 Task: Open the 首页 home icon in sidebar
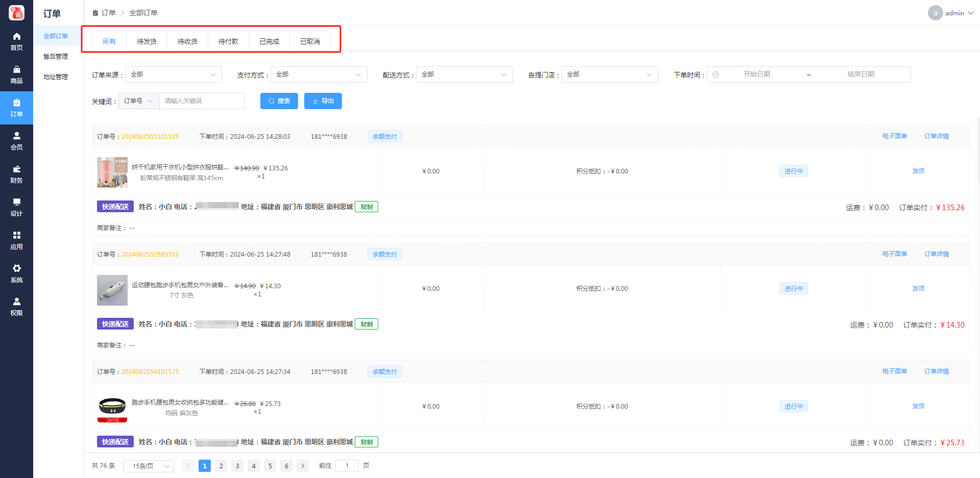[x=16, y=37]
